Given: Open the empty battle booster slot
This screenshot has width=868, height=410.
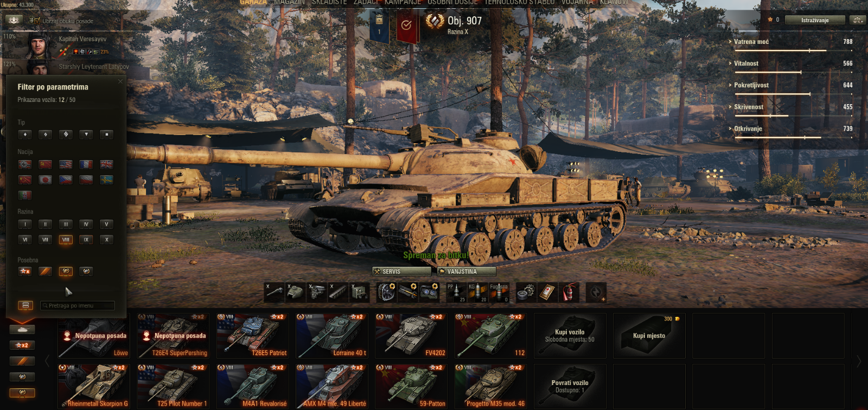Looking at the screenshot, I should pos(596,292).
